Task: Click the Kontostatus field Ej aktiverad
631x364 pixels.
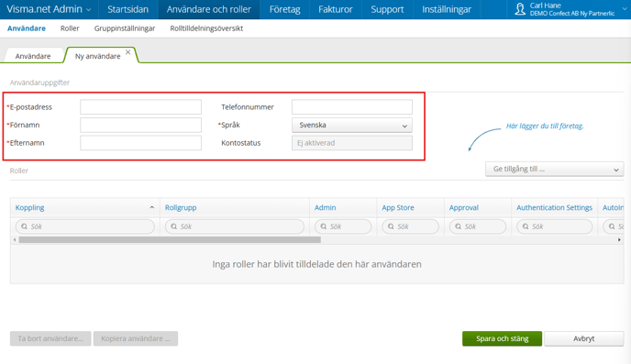Action: tap(352, 143)
